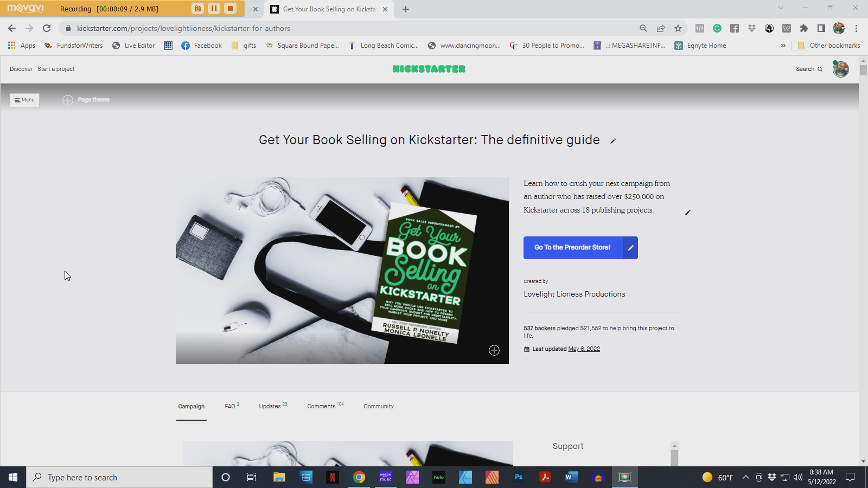Click the Go To the Preorder Store button
The image size is (868, 488).
click(x=572, y=247)
